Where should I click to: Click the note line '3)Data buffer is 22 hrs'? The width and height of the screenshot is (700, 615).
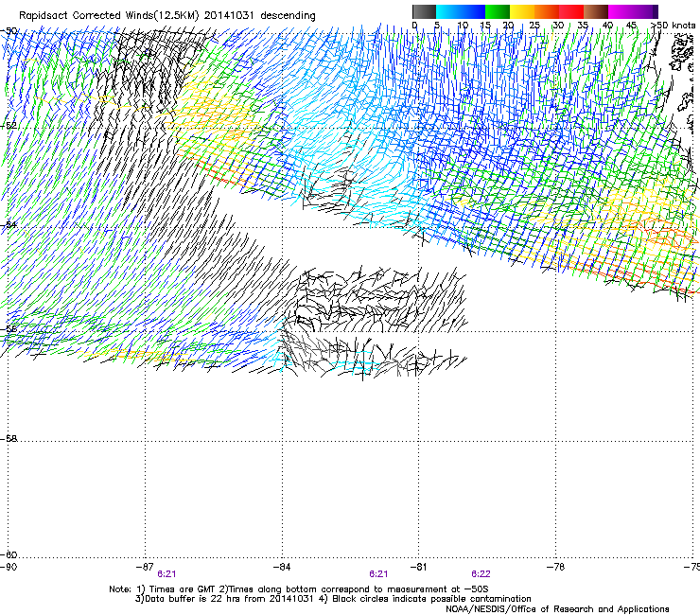(x=333, y=599)
